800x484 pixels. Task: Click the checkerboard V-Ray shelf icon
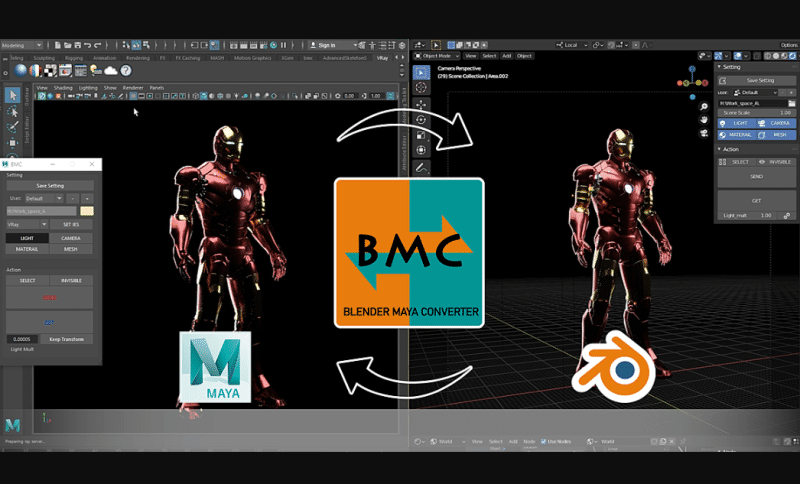pyautogui.click(x=50, y=70)
